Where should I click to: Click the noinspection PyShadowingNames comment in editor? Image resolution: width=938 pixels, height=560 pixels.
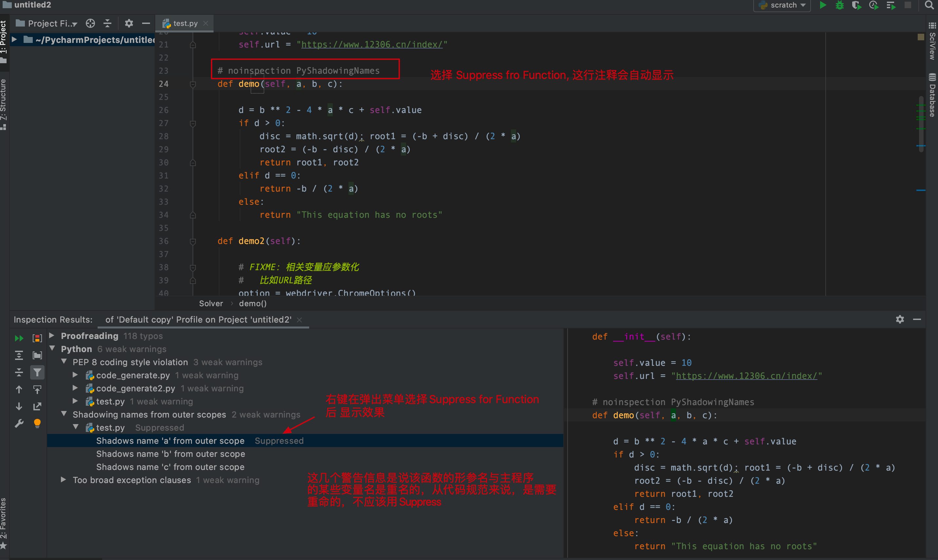click(x=298, y=71)
